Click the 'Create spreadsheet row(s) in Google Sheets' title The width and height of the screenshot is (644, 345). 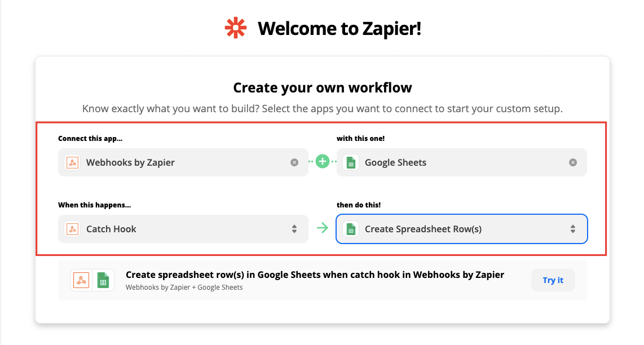(315, 275)
